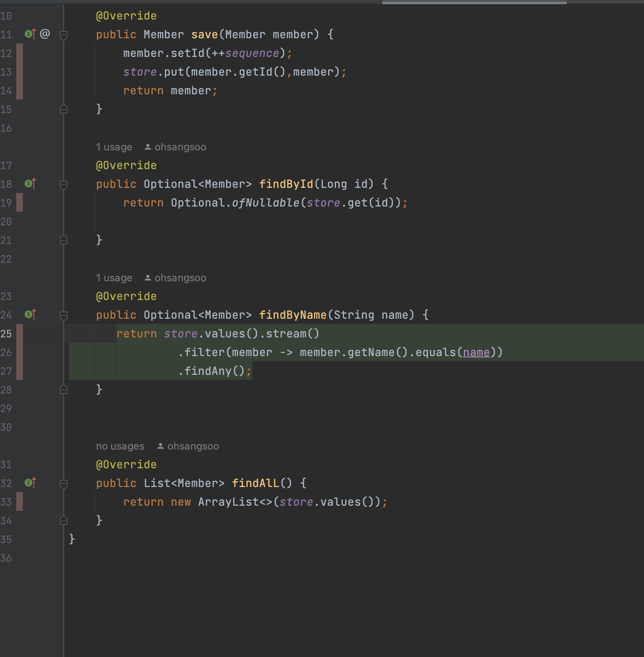Click 'return member;' statement on line 14
The width and height of the screenshot is (644, 657).
tap(170, 91)
